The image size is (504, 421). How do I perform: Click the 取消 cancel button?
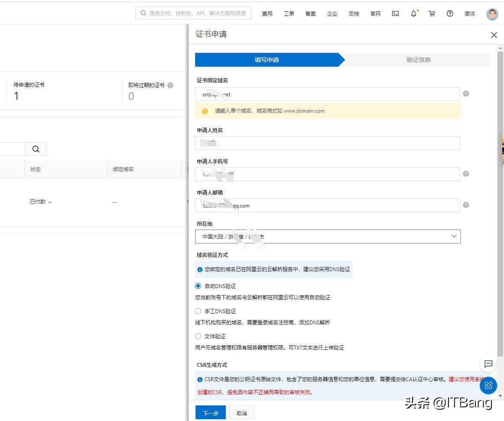[241, 413]
